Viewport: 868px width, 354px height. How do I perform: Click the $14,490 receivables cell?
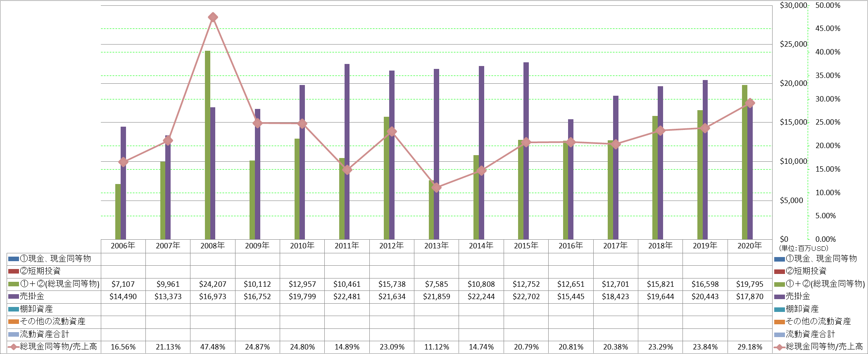[123, 297]
